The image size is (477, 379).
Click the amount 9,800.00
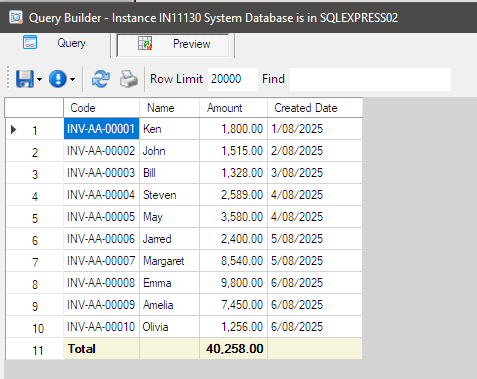pos(233,283)
